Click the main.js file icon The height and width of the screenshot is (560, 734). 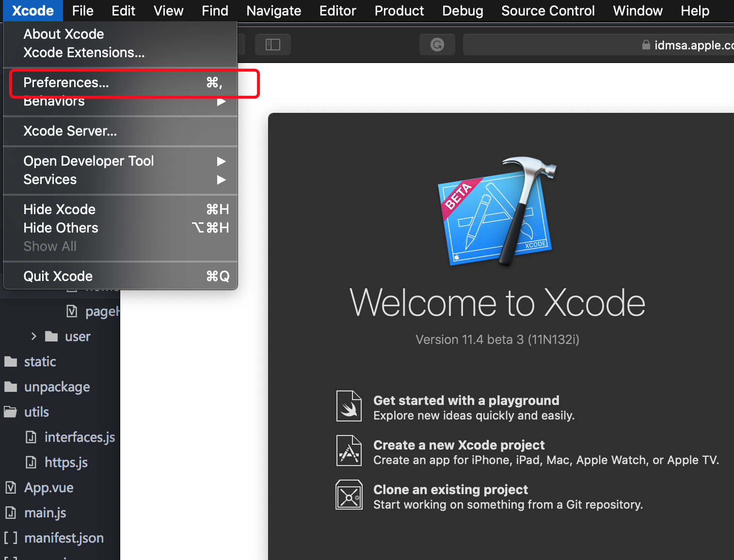(11, 513)
